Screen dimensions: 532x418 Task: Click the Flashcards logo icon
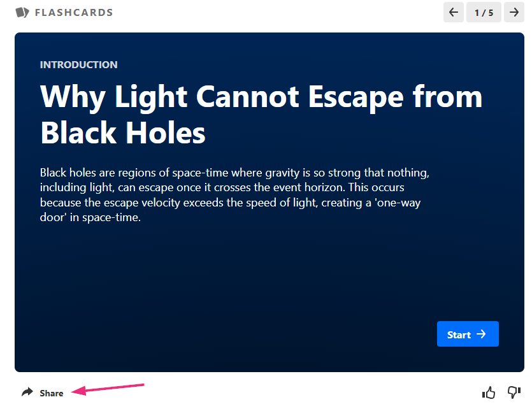22,13
